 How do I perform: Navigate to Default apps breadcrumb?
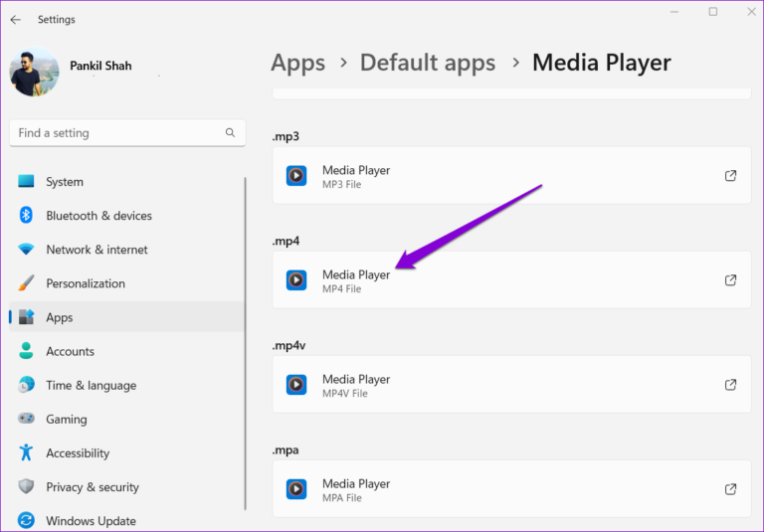[x=428, y=64]
